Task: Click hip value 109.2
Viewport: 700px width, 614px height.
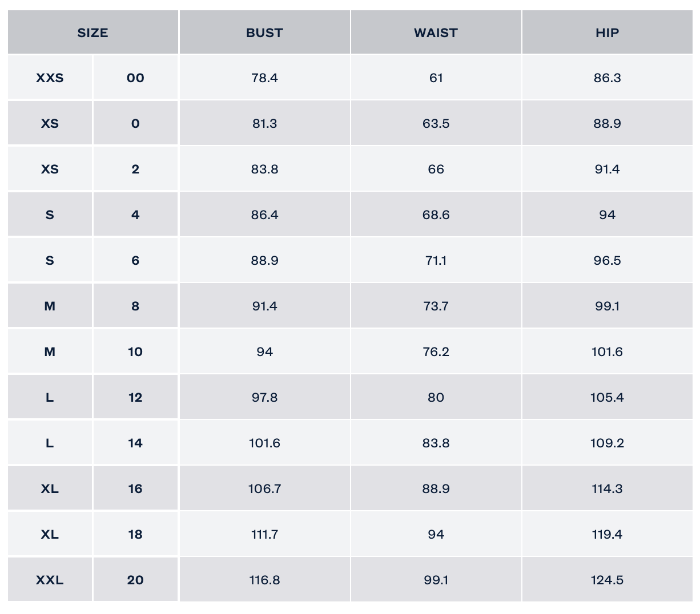Action: tap(607, 443)
